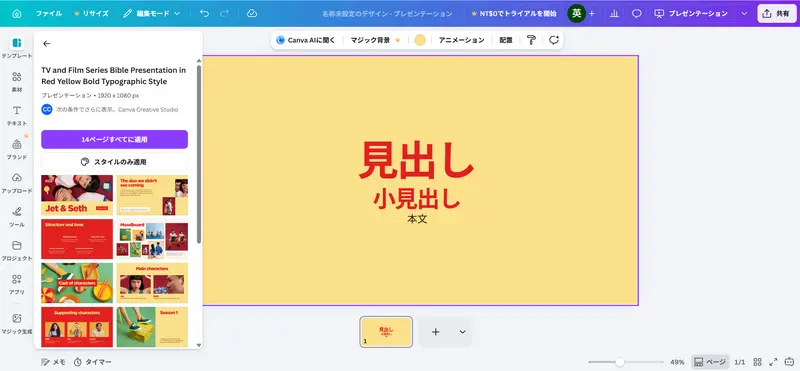Viewport: 800px width, 371px height.
Task: Open the 英 profile avatar
Action: click(x=577, y=14)
